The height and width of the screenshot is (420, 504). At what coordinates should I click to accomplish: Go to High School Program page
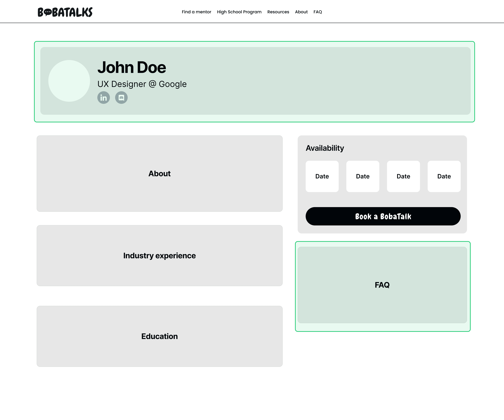click(x=239, y=12)
